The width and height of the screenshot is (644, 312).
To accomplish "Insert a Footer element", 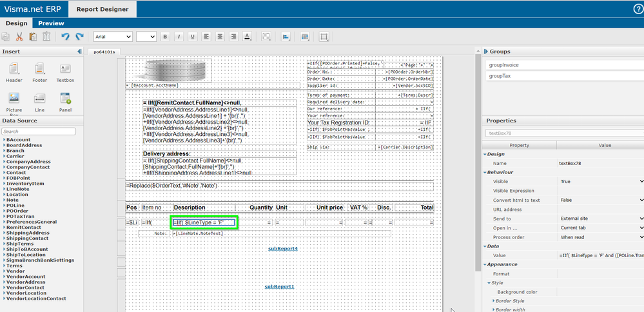I will (40, 73).
